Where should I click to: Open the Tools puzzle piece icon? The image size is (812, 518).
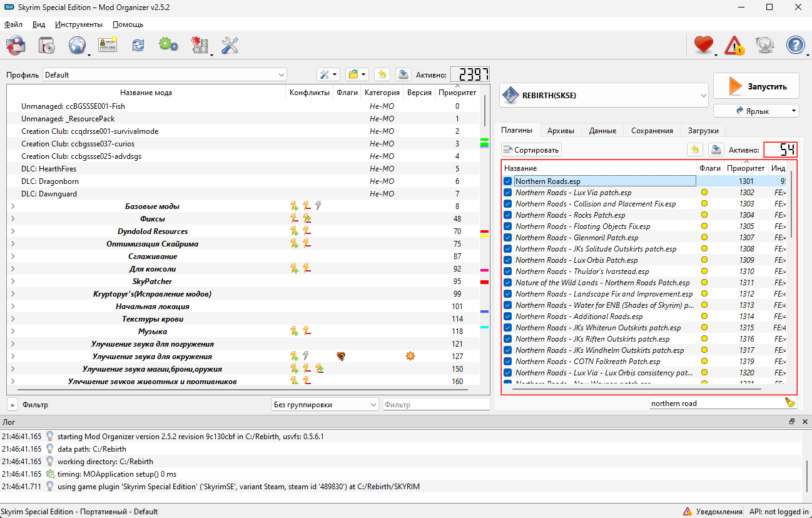(x=200, y=45)
